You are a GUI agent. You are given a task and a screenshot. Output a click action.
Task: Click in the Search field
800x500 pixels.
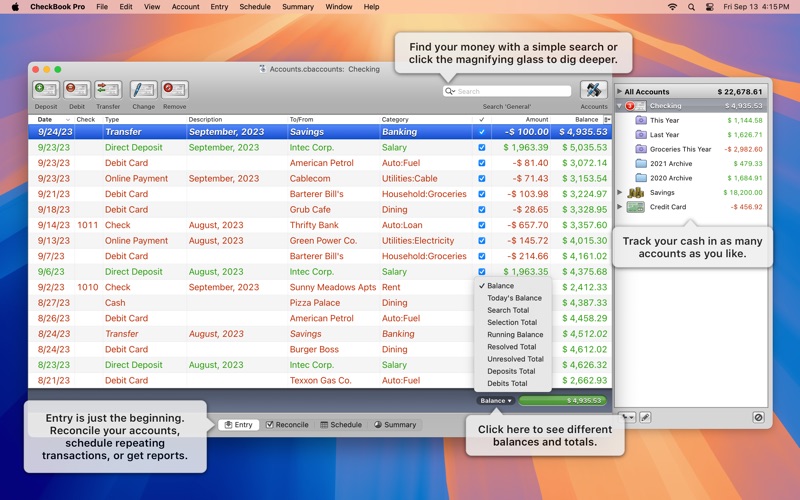point(507,91)
